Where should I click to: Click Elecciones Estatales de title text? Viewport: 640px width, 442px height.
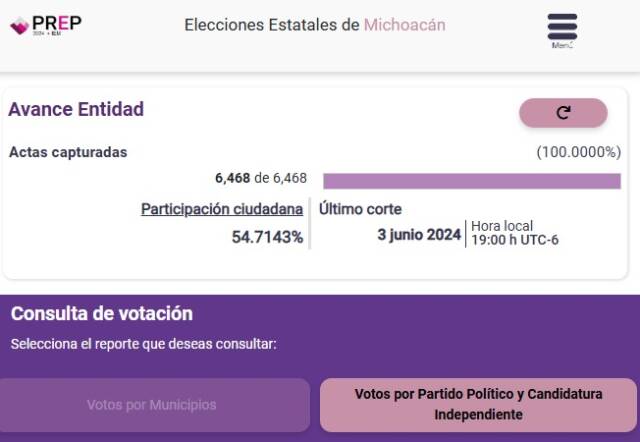coord(272,25)
